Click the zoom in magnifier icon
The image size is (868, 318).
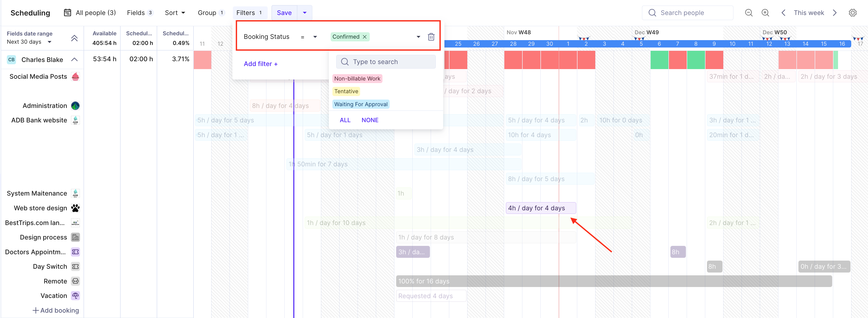click(765, 13)
